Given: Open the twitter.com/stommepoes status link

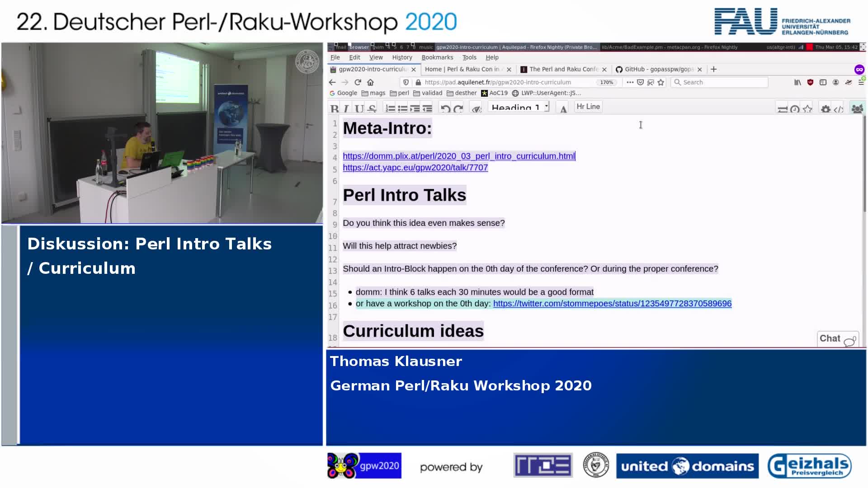Looking at the screenshot, I should click(612, 304).
